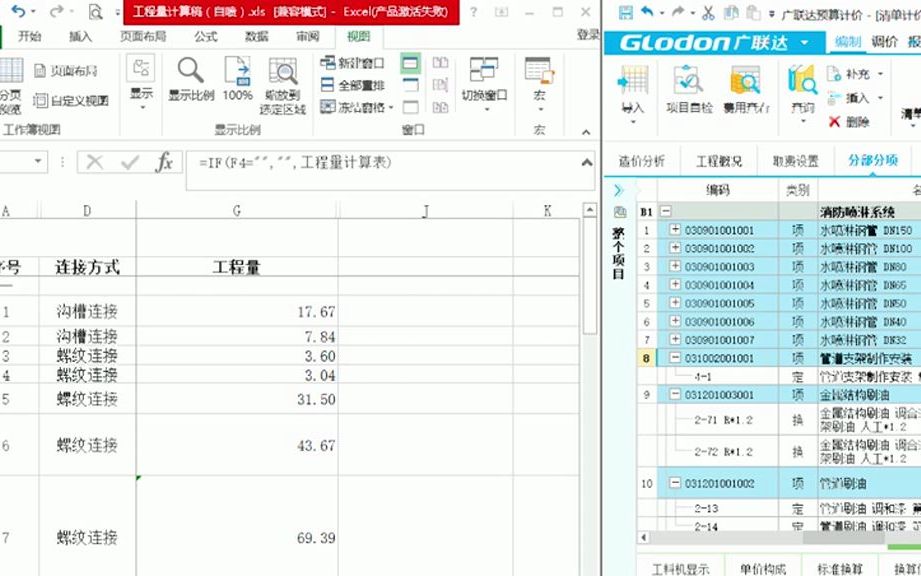Screen dimensions: 921x576
Task: Click the print preview icon in Excel quick access bar
Action: point(95,11)
